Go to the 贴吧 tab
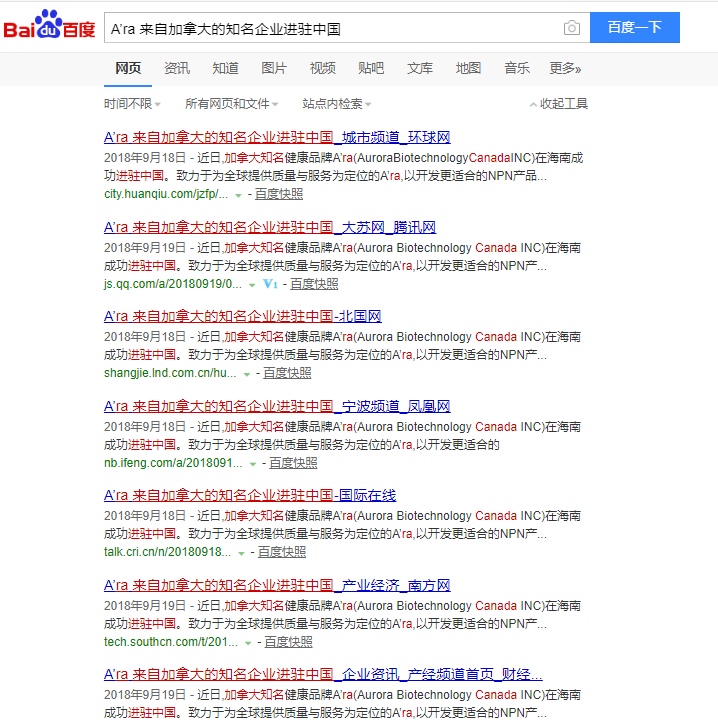Screen dimensions: 718x723 coord(371,68)
